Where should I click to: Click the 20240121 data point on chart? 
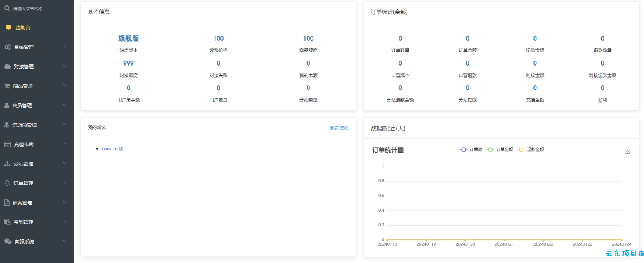pyautogui.click(x=504, y=240)
